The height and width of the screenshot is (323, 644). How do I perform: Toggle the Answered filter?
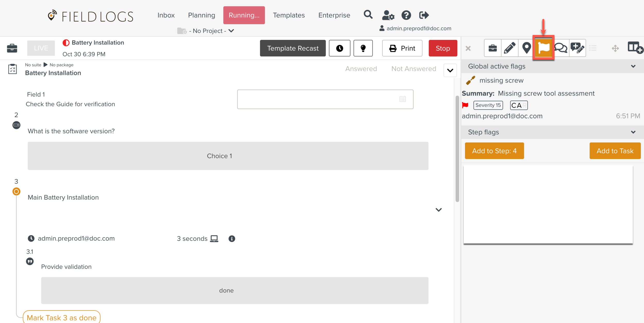[x=361, y=69]
